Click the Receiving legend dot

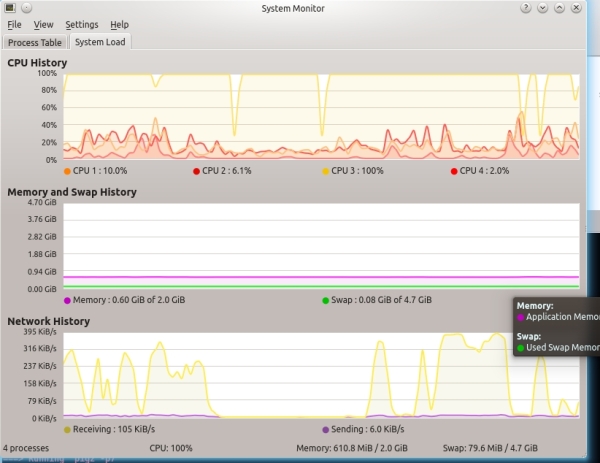pos(67,430)
